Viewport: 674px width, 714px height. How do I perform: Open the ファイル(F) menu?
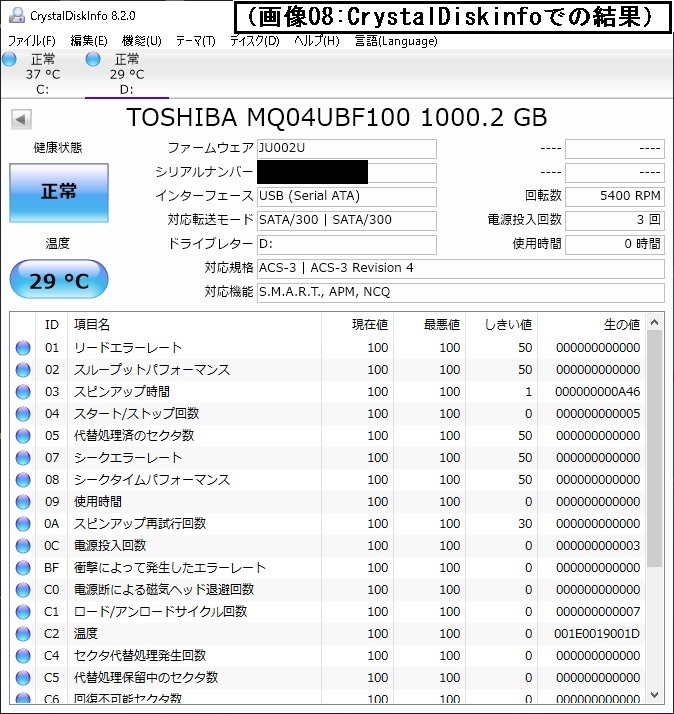coord(32,41)
